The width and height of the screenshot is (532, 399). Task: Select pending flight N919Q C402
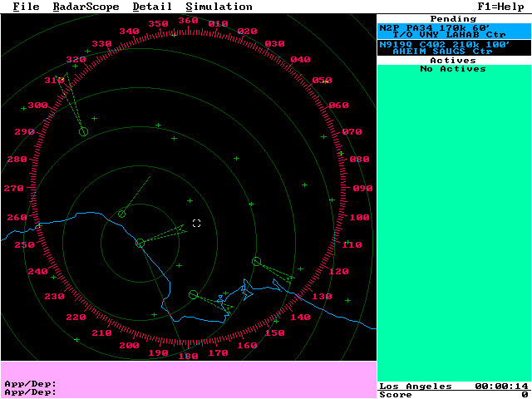tap(455, 48)
